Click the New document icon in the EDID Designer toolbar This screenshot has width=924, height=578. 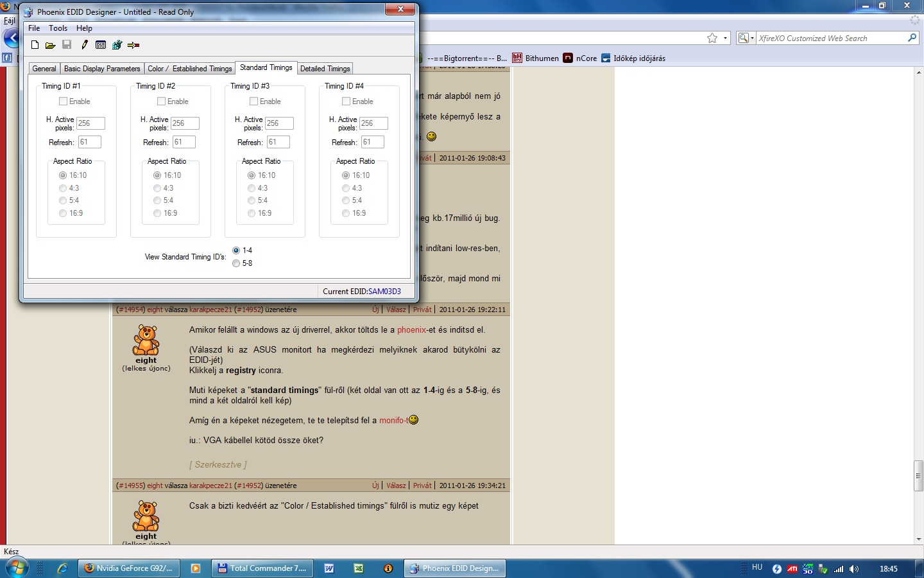(x=35, y=45)
